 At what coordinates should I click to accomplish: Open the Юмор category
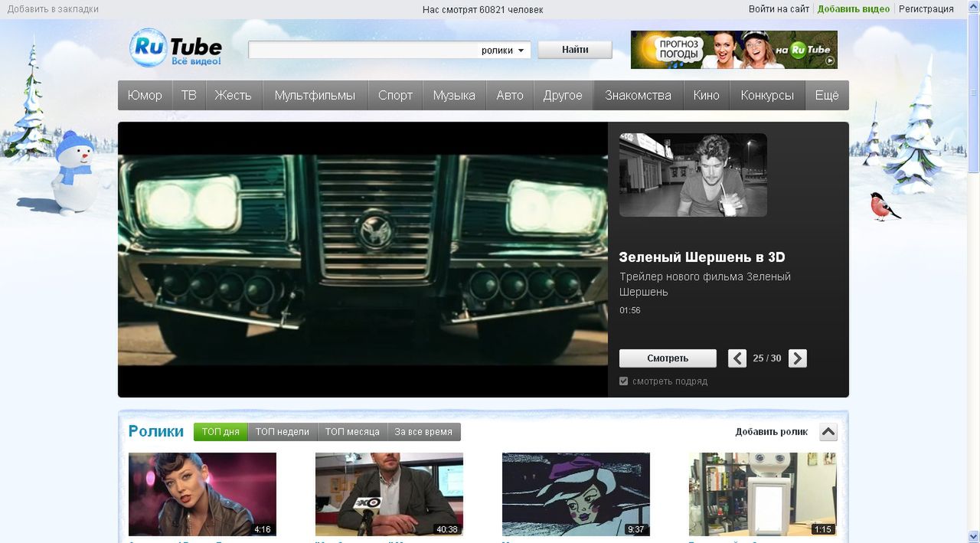[145, 96]
